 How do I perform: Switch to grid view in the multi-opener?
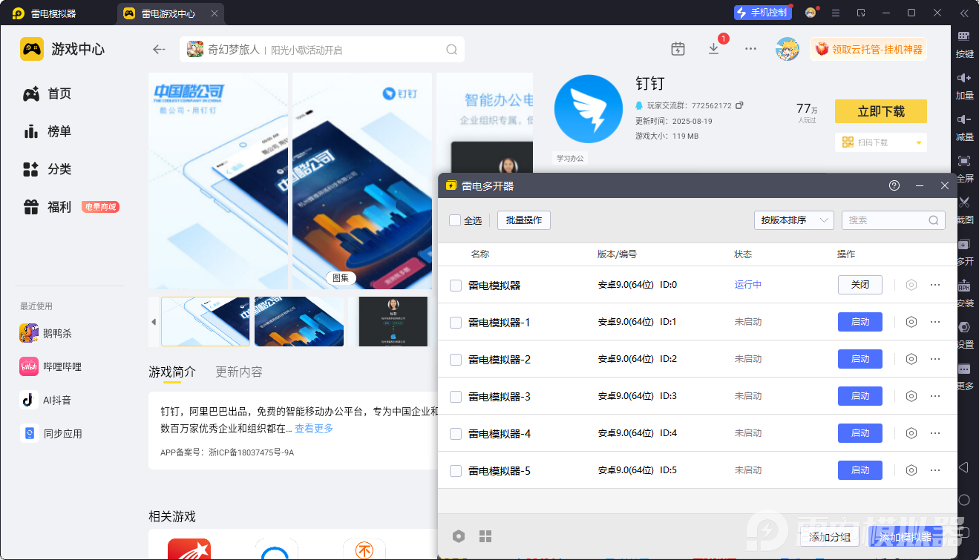pos(485,536)
